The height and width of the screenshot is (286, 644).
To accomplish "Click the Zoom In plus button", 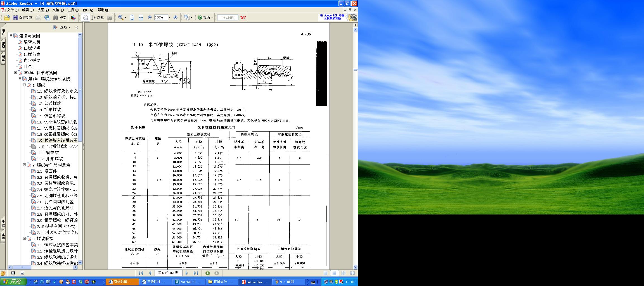I will (176, 17).
